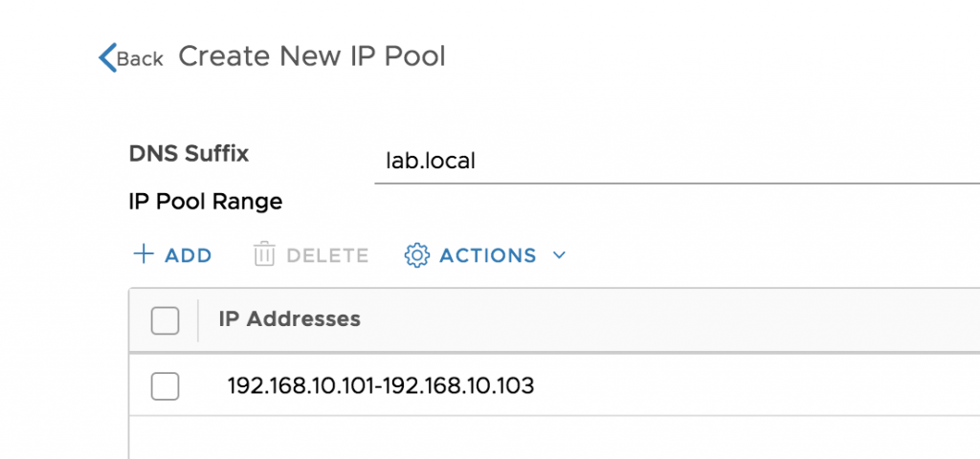Click the DNS Suffix field containing lab.local

[x=677, y=163]
